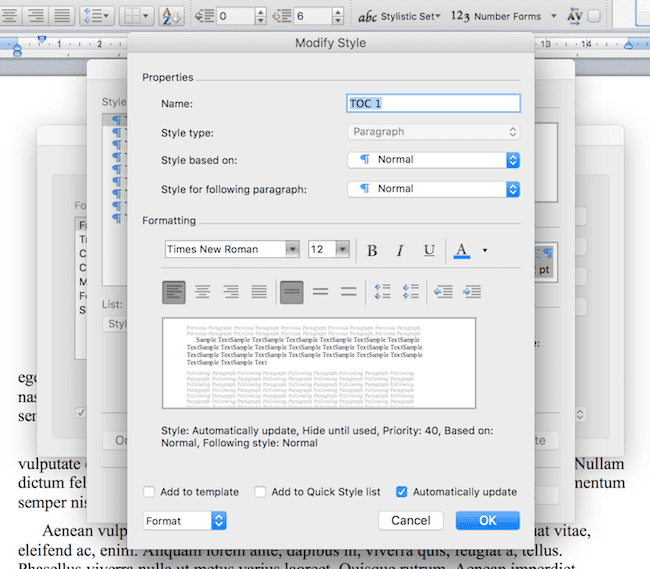Image resolution: width=650 pixels, height=569 pixels.
Task: Uncheck Automatically update checkbox
Action: [x=402, y=492]
